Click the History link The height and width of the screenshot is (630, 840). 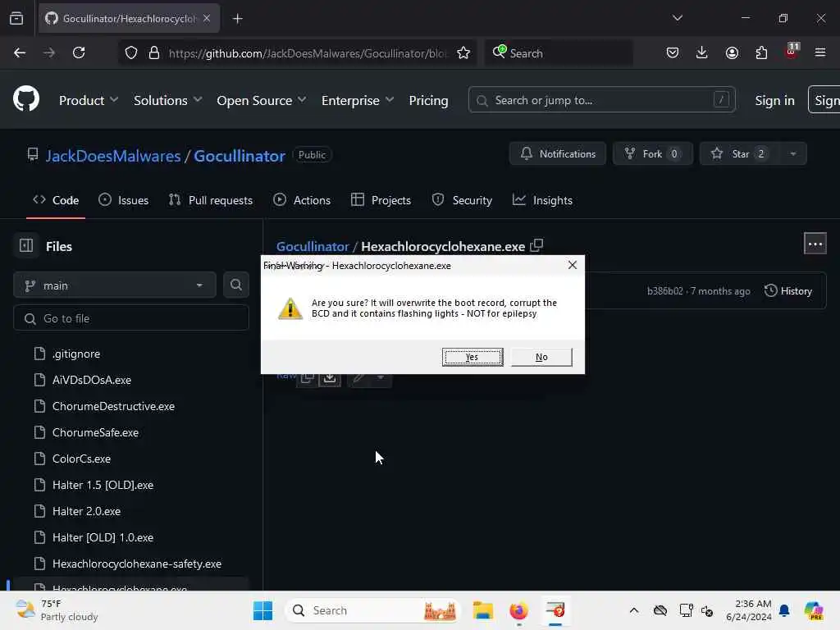pyautogui.click(x=788, y=291)
